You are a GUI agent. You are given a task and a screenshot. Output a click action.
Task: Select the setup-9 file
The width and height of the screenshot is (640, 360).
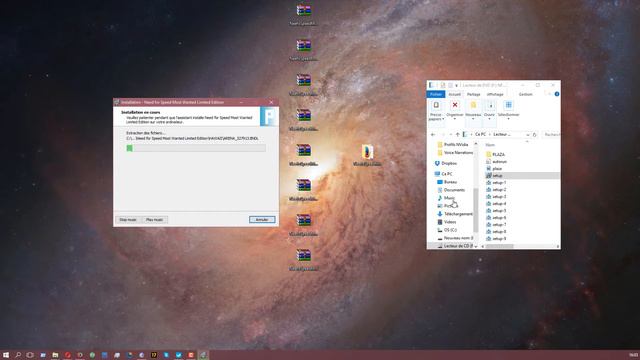[496, 238]
